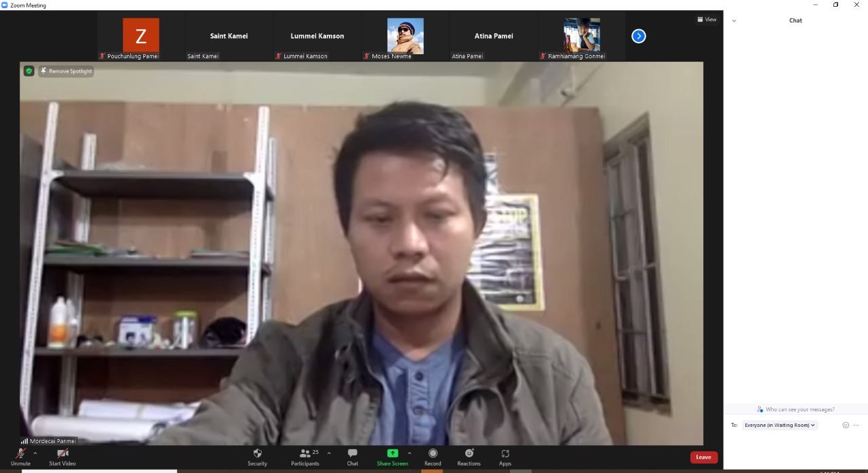Leave the meeting

click(703, 457)
